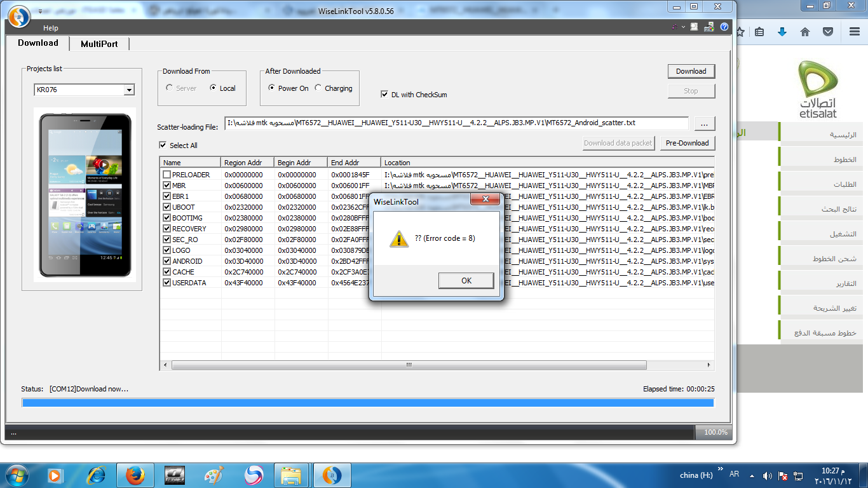Check the PRELOADER row checkbox
The width and height of the screenshot is (868, 488).
coord(166,175)
